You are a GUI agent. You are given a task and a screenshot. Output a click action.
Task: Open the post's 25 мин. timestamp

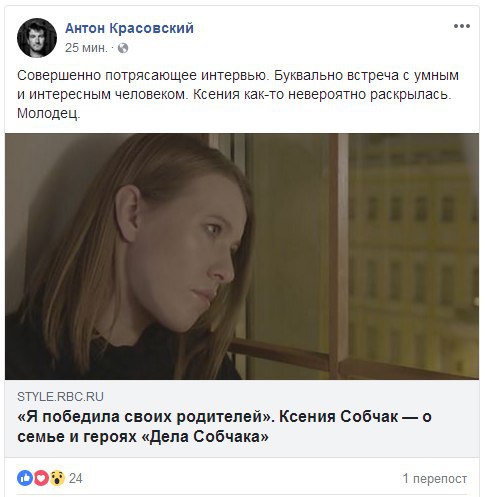coord(86,48)
